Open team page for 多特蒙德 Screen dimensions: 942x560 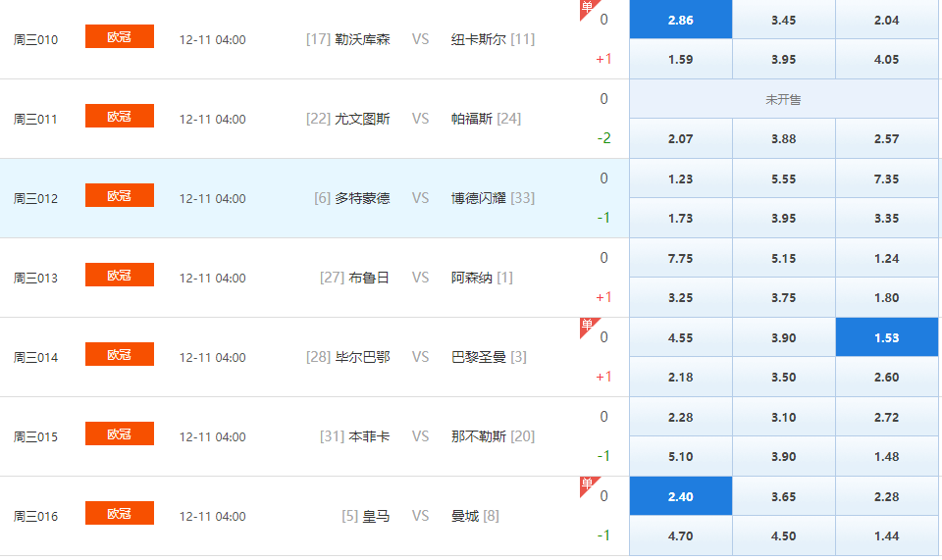coord(362,198)
